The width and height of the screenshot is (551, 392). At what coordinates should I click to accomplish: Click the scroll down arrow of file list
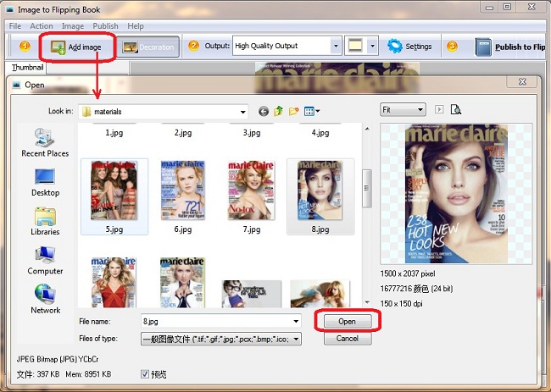pyautogui.click(x=367, y=301)
